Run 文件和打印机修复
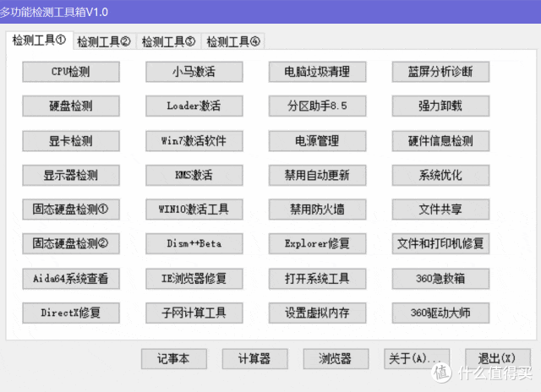The width and height of the screenshot is (541, 392). (440, 244)
